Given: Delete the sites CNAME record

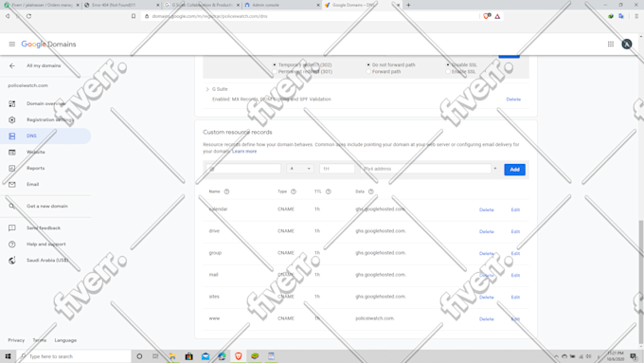Looking at the screenshot, I should point(487,297).
